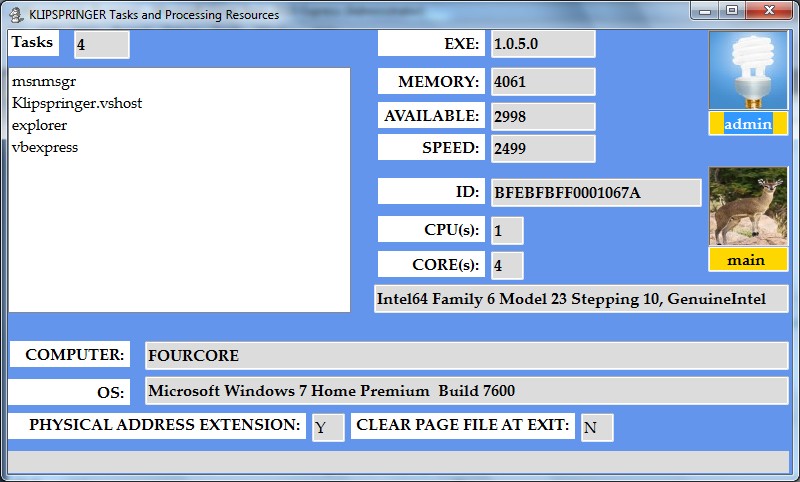This screenshot has height=482, width=800.
Task: Click the AVAILABLE: label
Action: [x=431, y=115]
